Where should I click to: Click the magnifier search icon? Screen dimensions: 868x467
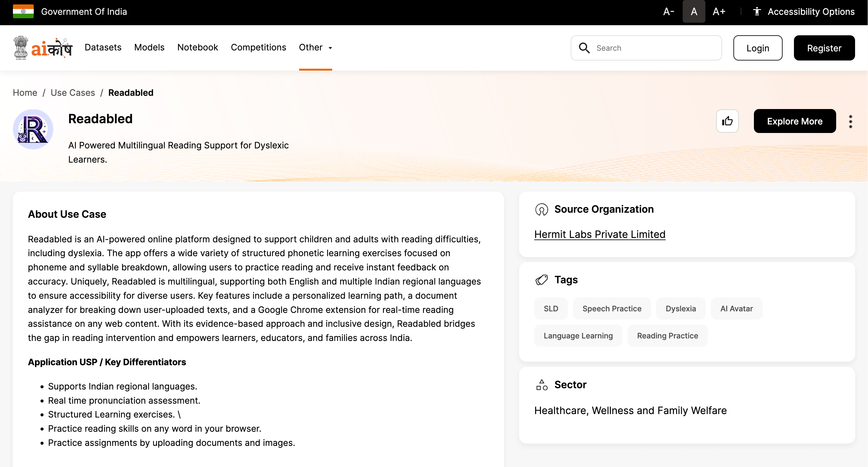pyautogui.click(x=584, y=48)
